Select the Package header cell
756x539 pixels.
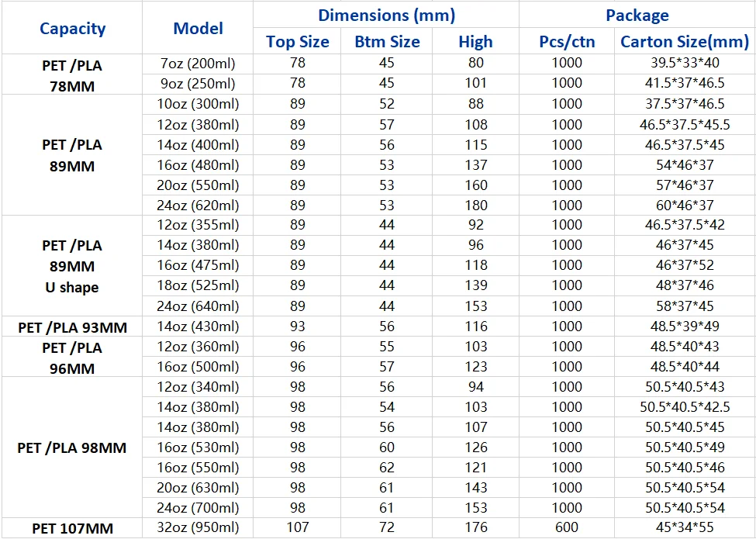click(x=637, y=16)
